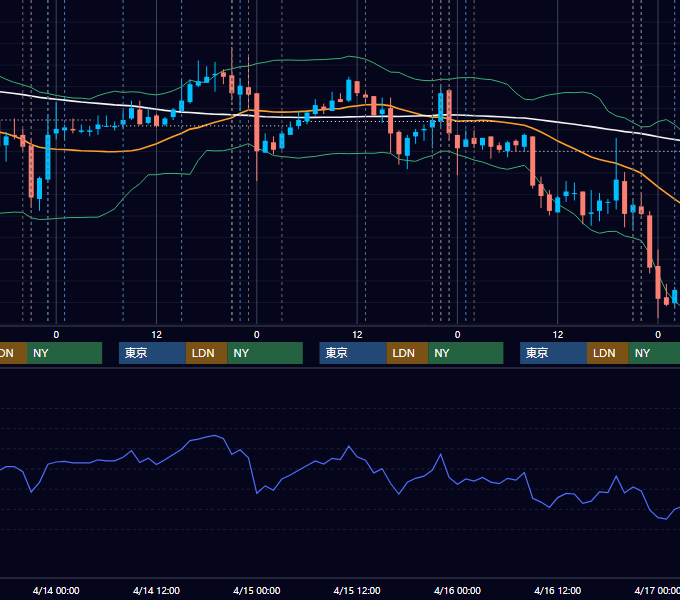The height and width of the screenshot is (600, 680).
Task: Click the hour tick 0 for 4/17 midnight
Action: click(658, 335)
